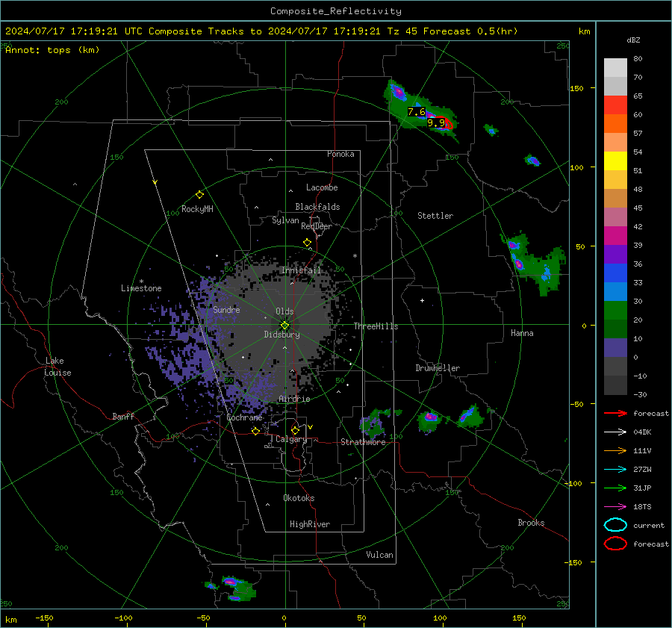Click the Sylvan label on the map

tap(285, 220)
